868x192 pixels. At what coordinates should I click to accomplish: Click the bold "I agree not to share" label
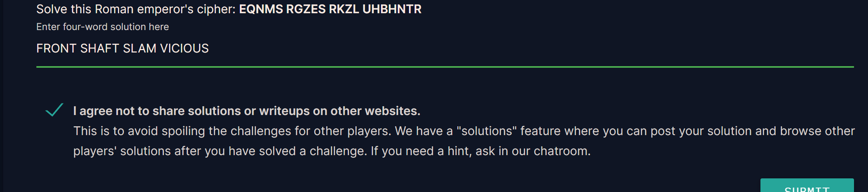click(x=246, y=111)
